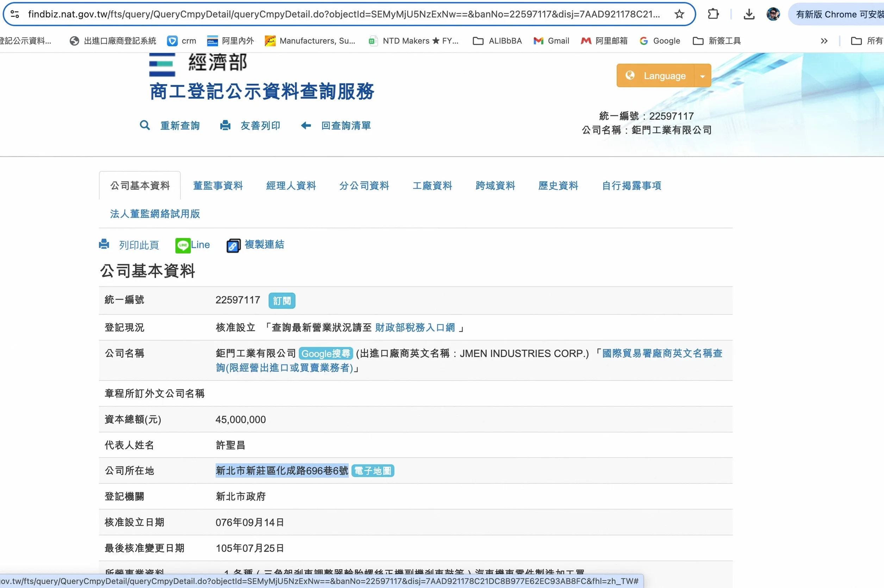Viewport: 884px width, 588px height.
Task: Open the 財政部稅務入口網 link
Action: point(415,327)
